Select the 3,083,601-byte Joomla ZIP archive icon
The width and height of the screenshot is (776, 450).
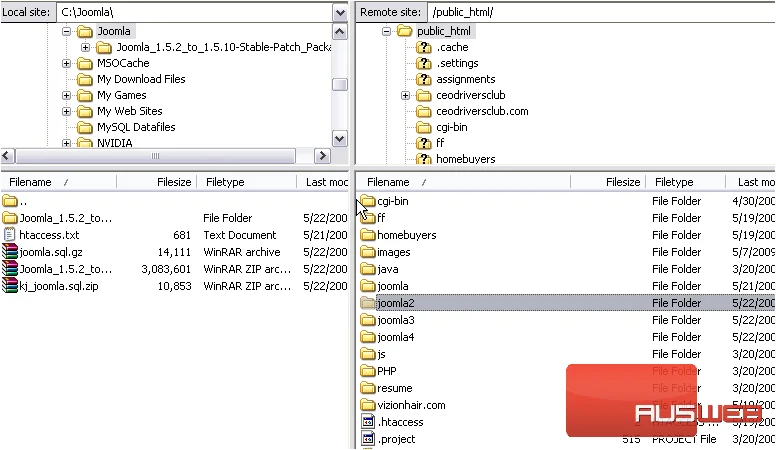coord(10,269)
